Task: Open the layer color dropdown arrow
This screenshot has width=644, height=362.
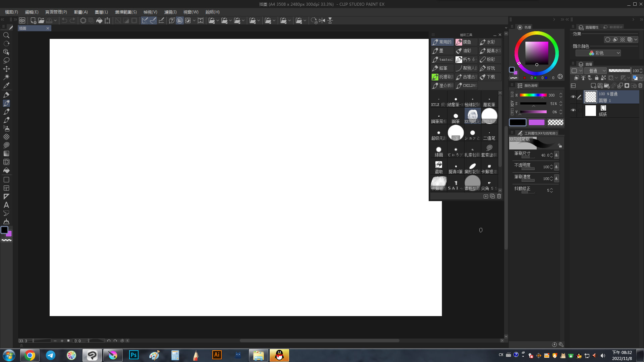Action: tap(641, 78)
